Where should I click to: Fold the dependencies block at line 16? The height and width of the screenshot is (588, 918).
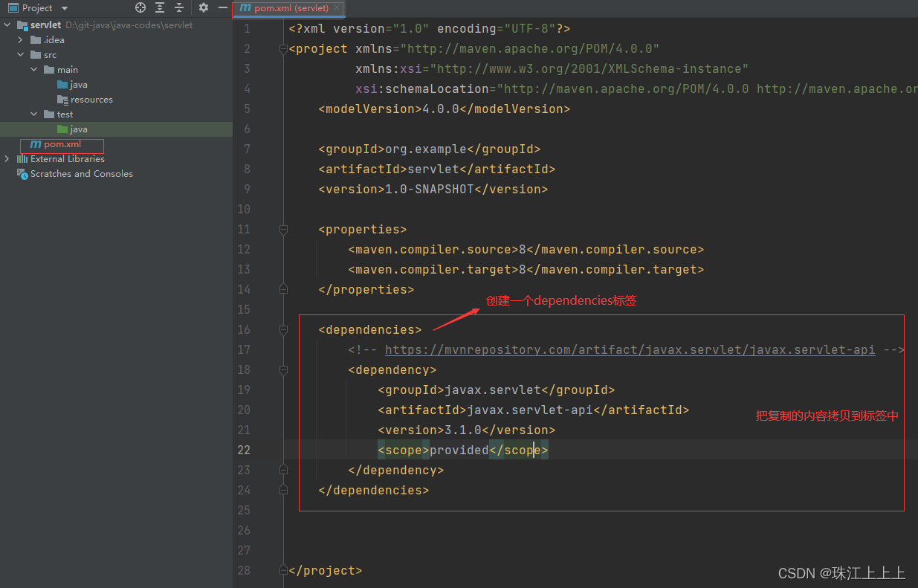[282, 330]
